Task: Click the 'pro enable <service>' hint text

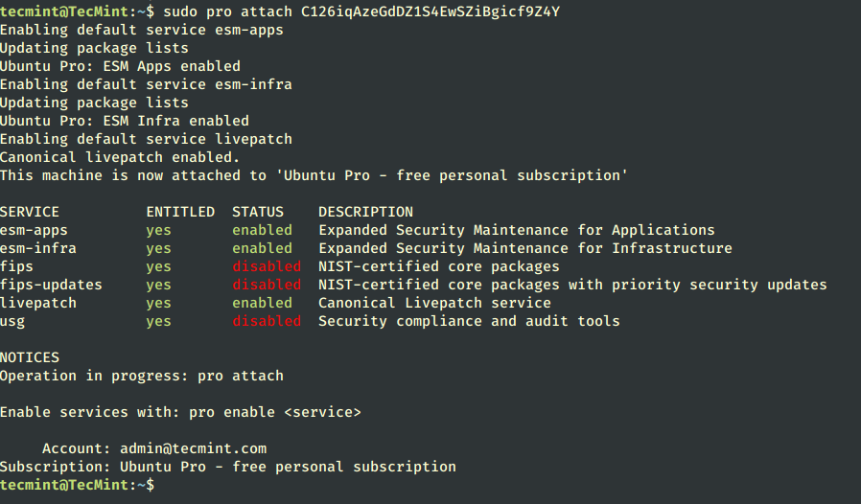Action: pyautogui.click(x=275, y=412)
